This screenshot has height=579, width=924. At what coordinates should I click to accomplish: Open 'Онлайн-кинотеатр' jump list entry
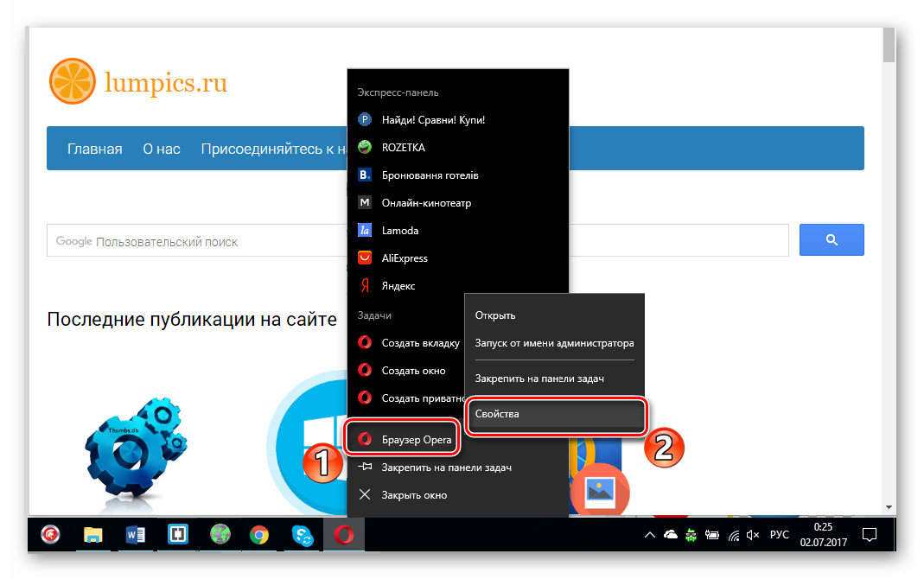pyautogui.click(x=458, y=202)
